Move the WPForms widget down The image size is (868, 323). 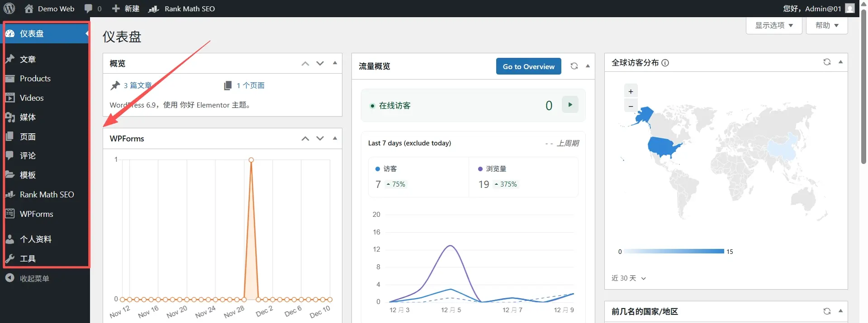320,139
